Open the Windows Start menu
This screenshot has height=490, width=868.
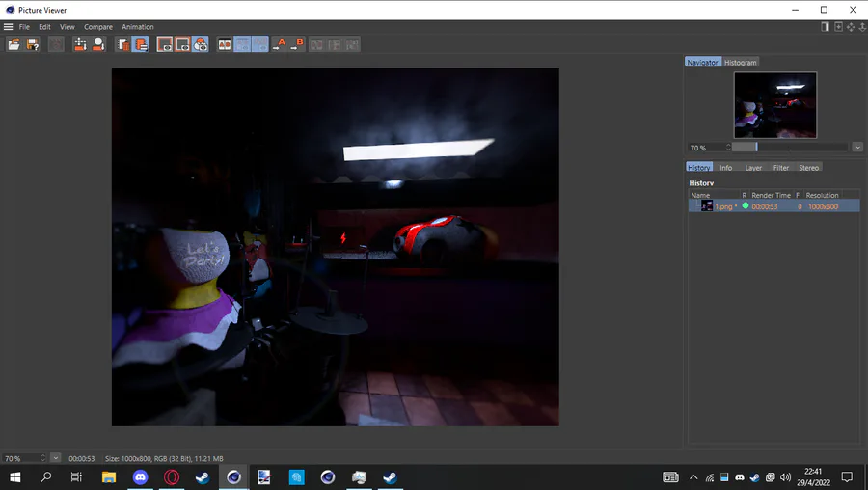coord(14,476)
